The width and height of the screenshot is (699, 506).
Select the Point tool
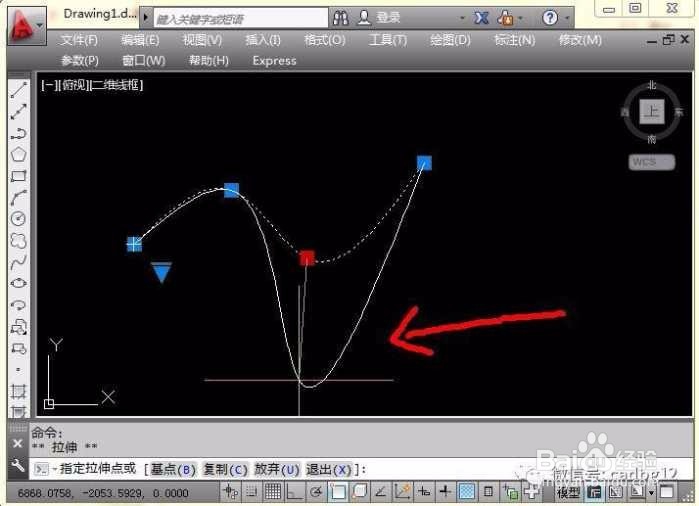[18, 370]
